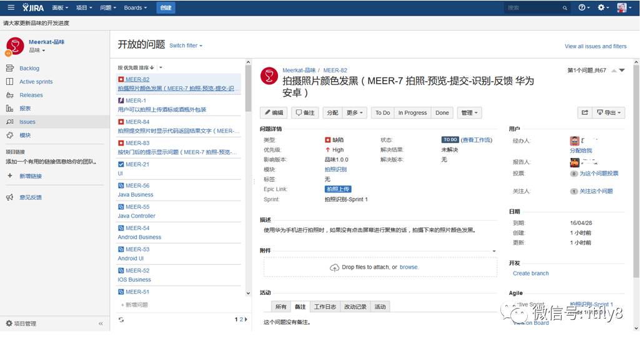The image size is (644, 343).
Task: Open the Boards dropdown
Action: coord(136,7)
